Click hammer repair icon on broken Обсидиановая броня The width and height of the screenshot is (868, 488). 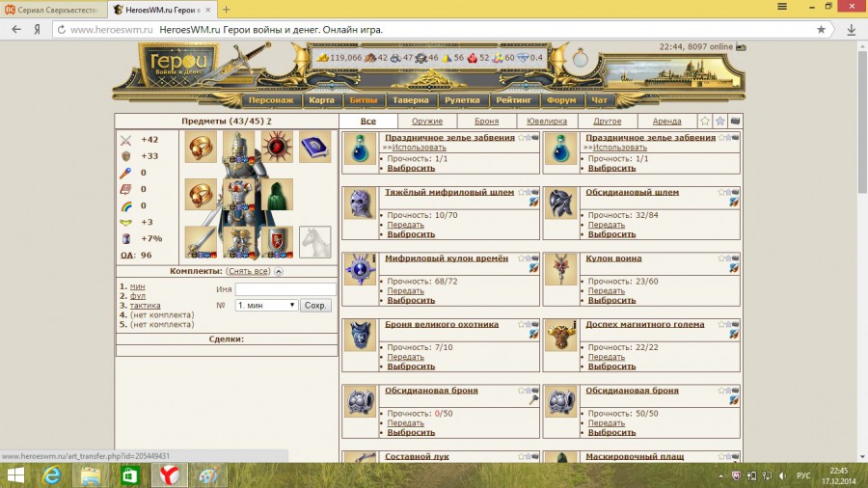point(533,400)
